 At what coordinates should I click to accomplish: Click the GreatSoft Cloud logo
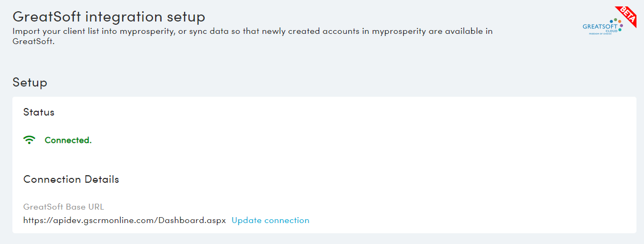click(x=602, y=27)
